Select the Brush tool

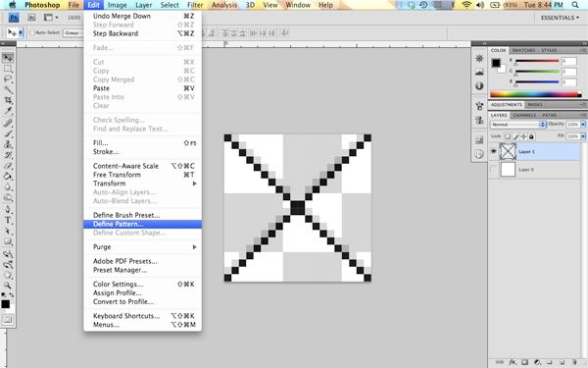(x=8, y=133)
